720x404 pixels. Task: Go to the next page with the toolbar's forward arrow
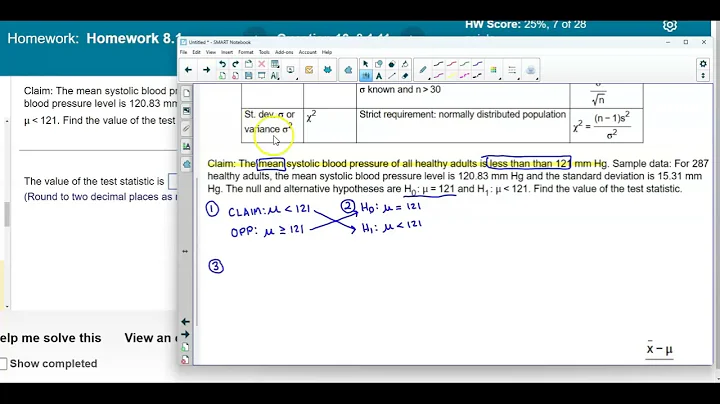click(206, 70)
